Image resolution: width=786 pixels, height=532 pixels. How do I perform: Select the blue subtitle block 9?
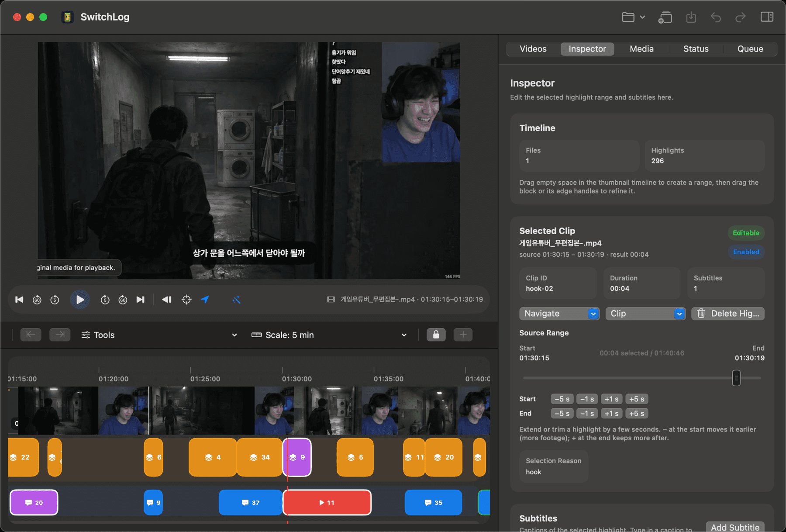[153, 503]
